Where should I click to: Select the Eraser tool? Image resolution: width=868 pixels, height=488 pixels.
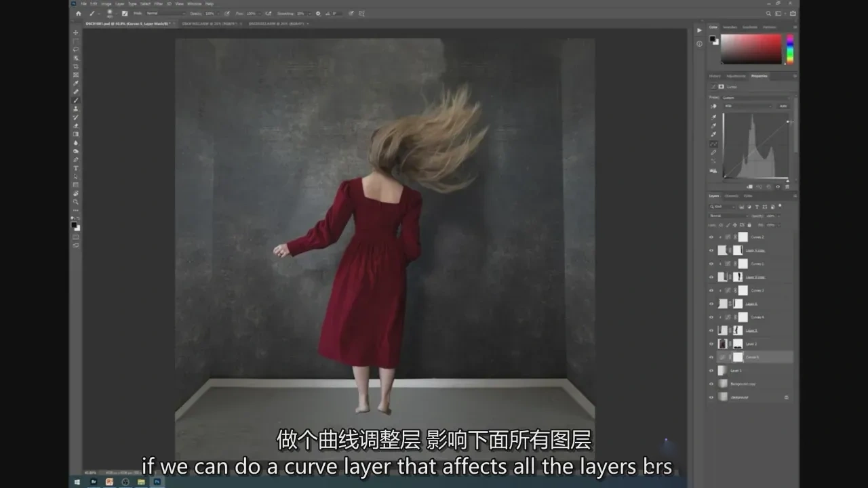[75, 125]
